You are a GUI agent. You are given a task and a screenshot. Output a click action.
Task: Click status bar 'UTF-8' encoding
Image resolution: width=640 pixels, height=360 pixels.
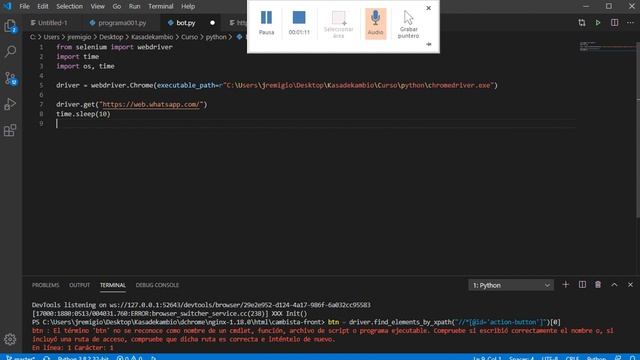pos(550,358)
